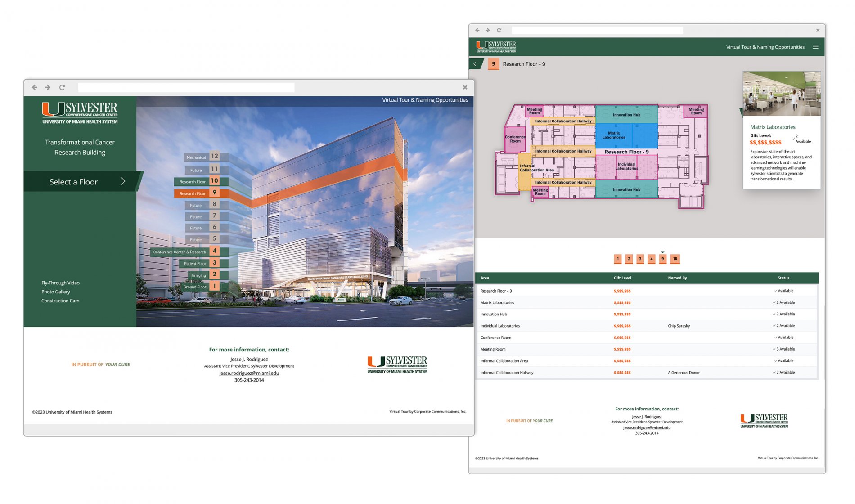Switch to floor 3 tab in right window
Viewport: 855px width, 504px height.
(640, 259)
